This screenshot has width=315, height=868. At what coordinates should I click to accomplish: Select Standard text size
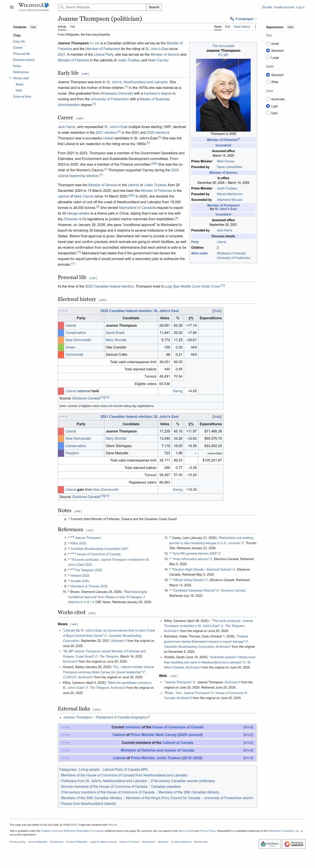pos(268,50)
